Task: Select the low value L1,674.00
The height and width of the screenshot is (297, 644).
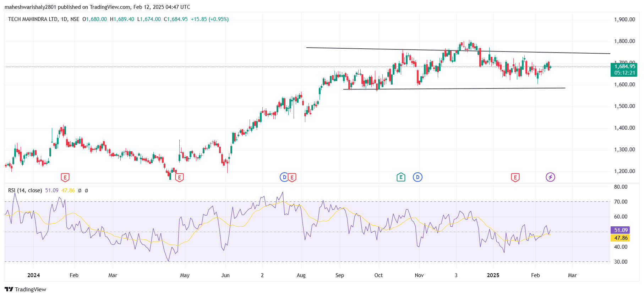Action: [x=149, y=19]
